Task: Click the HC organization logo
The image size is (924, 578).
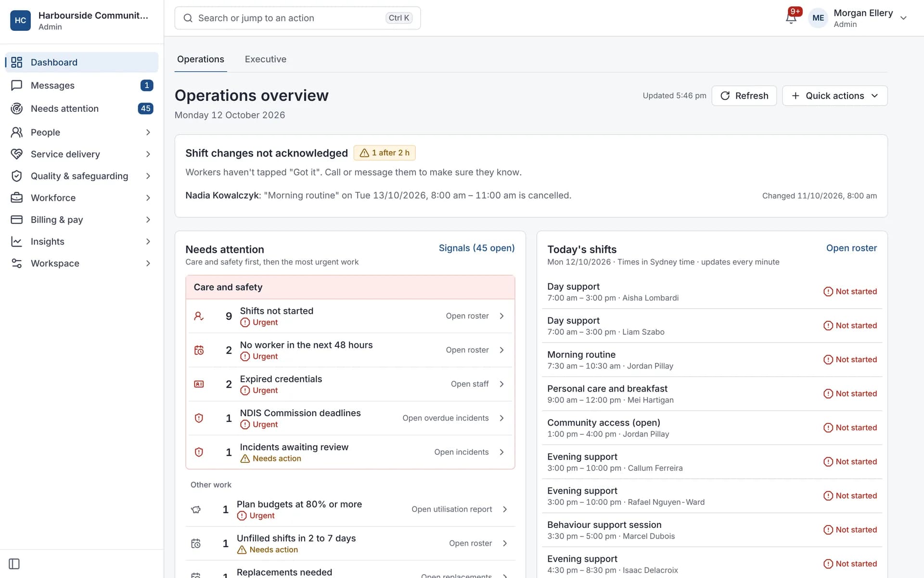Action: coord(21,20)
